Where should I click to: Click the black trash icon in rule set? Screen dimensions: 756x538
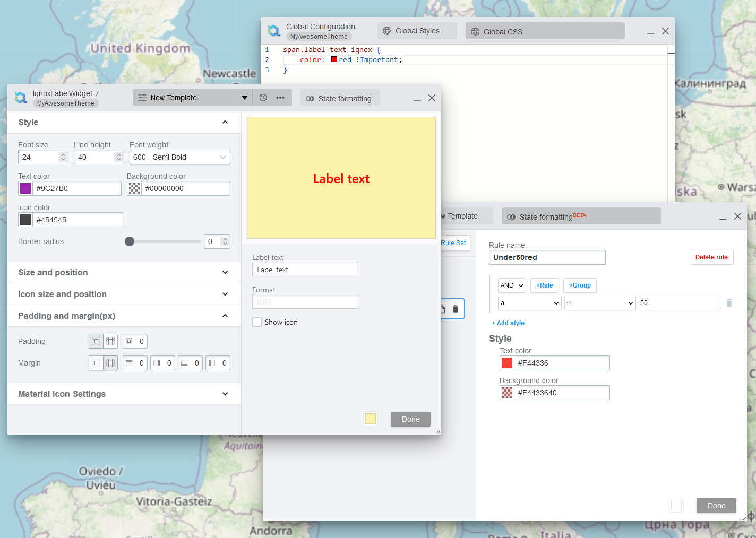[456, 309]
